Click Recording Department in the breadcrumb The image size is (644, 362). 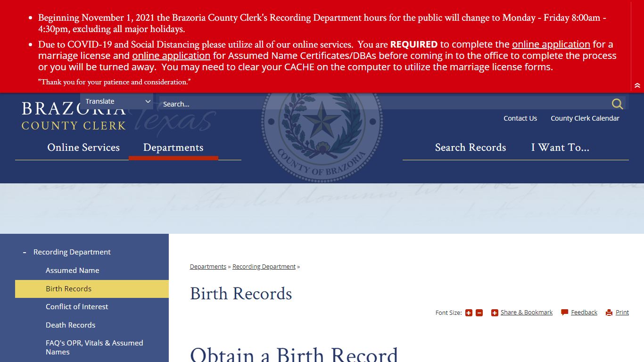[x=264, y=267]
